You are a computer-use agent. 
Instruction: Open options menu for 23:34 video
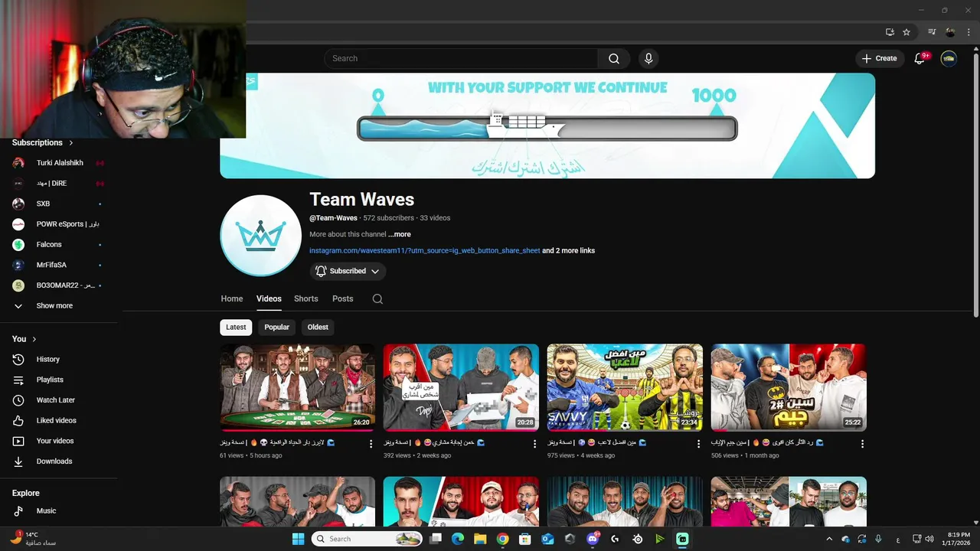pyautogui.click(x=698, y=444)
